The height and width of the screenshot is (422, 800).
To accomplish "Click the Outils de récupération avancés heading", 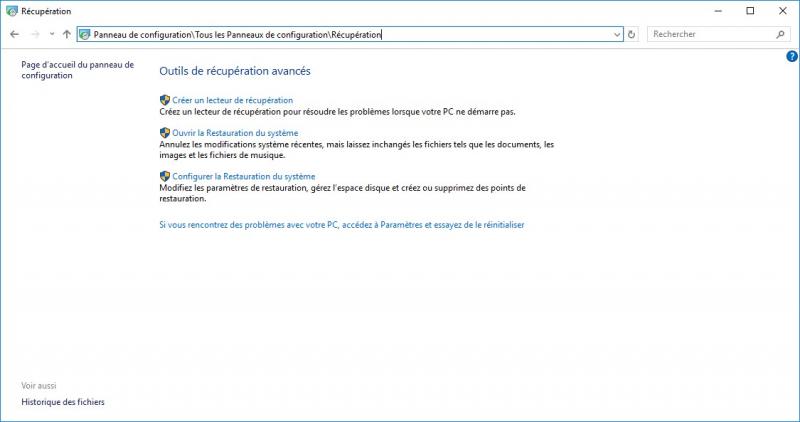I will [x=235, y=71].
